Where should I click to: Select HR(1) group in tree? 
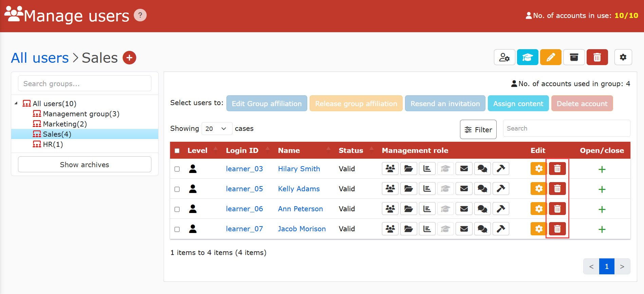point(53,144)
